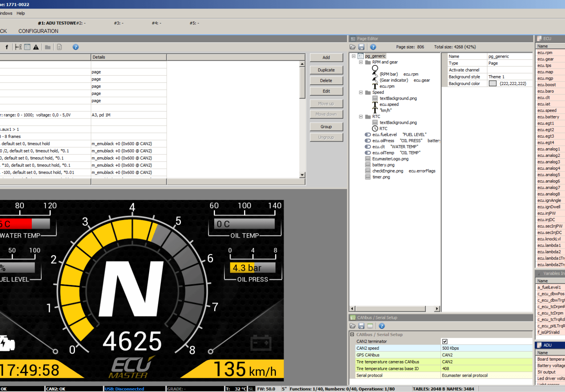This screenshot has height=392, width=565.
Task: Click the function 'f' toolbar icon
Action: tap(7, 47)
